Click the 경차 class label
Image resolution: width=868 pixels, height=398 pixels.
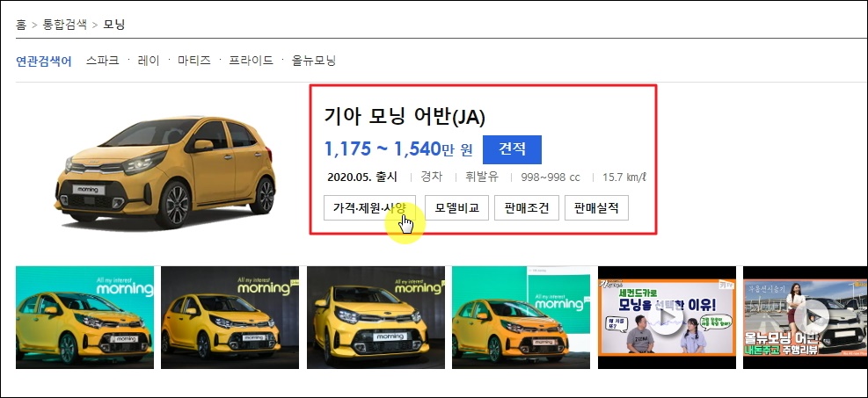point(432,177)
